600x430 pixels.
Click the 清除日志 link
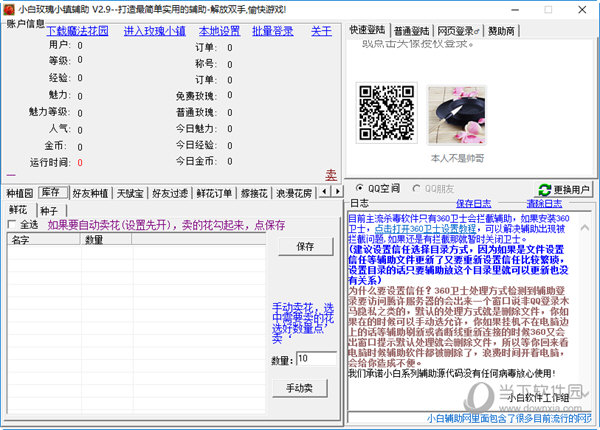544,204
